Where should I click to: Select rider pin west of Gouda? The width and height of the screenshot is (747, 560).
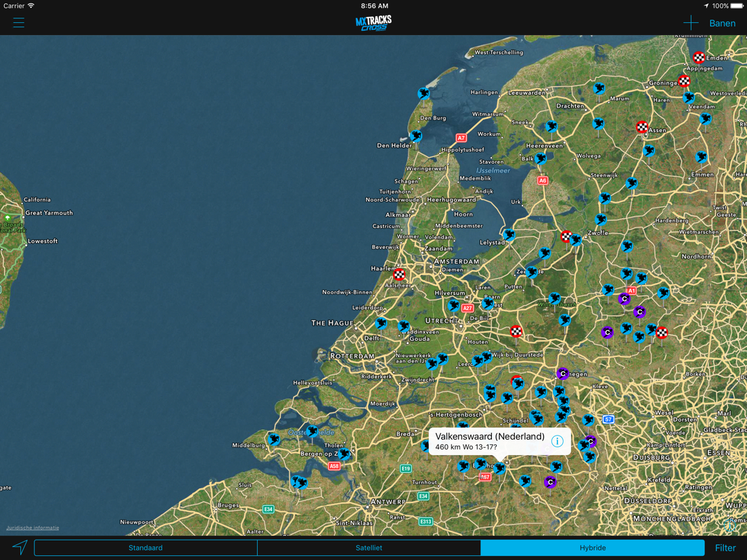(x=403, y=326)
